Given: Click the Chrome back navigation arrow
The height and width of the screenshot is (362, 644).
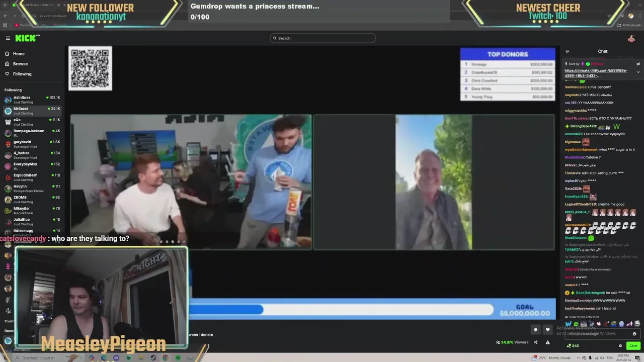Looking at the screenshot, I should [6, 16].
